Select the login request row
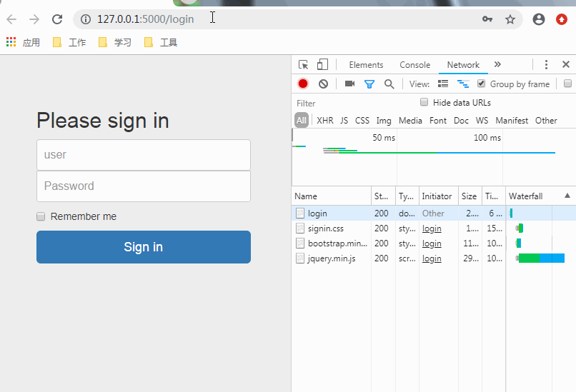The width and height of the screenshot is (576, 392). (x=434, y=213)
